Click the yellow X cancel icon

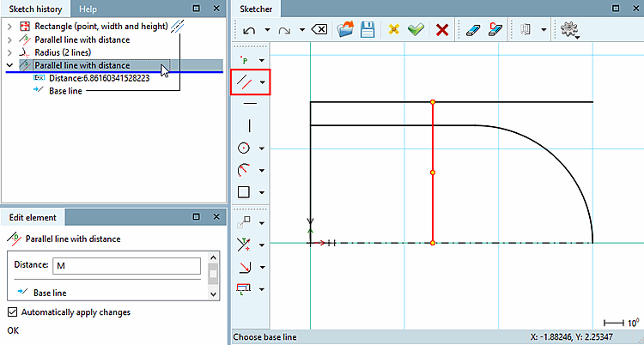click(394, 30)
